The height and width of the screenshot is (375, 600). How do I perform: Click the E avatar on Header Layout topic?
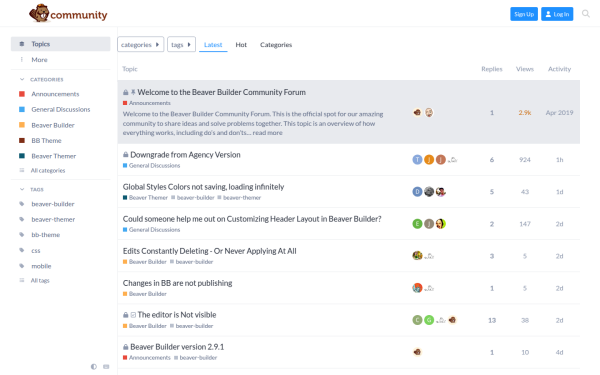[x=417, y=224]
